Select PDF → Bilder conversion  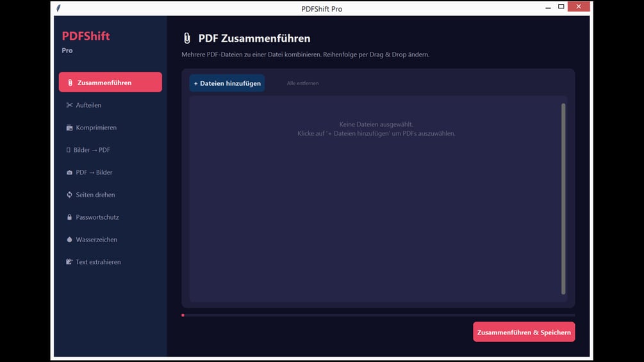110,172
